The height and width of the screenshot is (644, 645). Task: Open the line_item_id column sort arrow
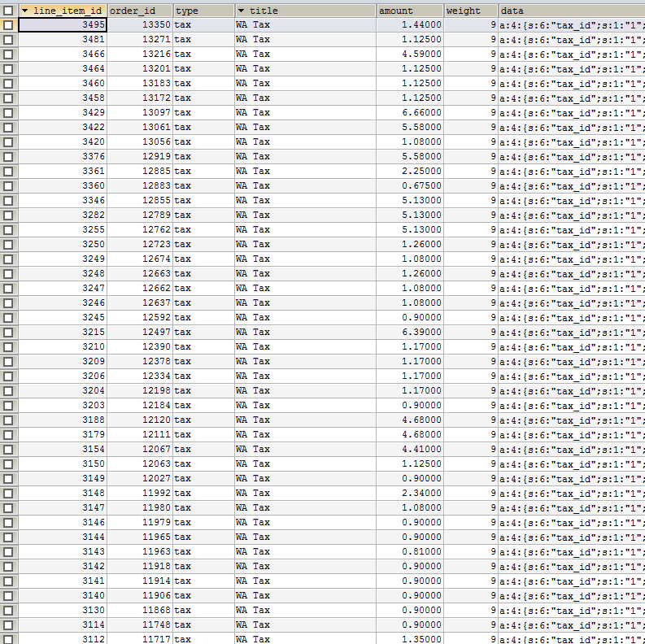point(25,11)
